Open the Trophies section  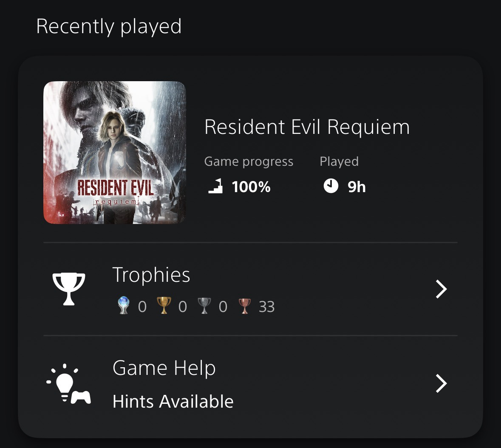pos(251,289)
